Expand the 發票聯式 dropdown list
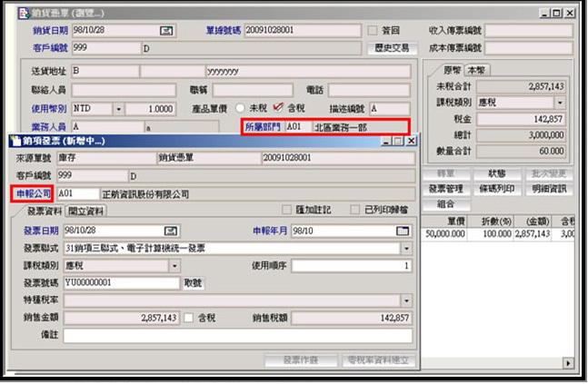The height and width of the screenshot is (384, 588). click(404, 248)
